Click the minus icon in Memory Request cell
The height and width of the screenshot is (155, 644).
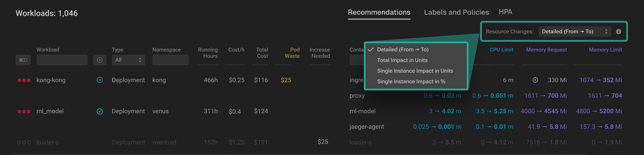pos(535,80)
